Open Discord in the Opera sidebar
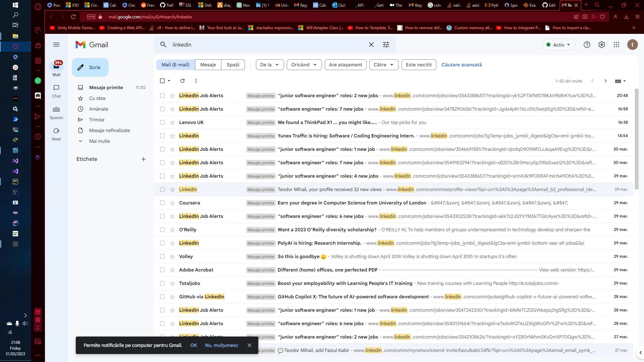This screenshot has height=362, width=644. click(38, 96)
